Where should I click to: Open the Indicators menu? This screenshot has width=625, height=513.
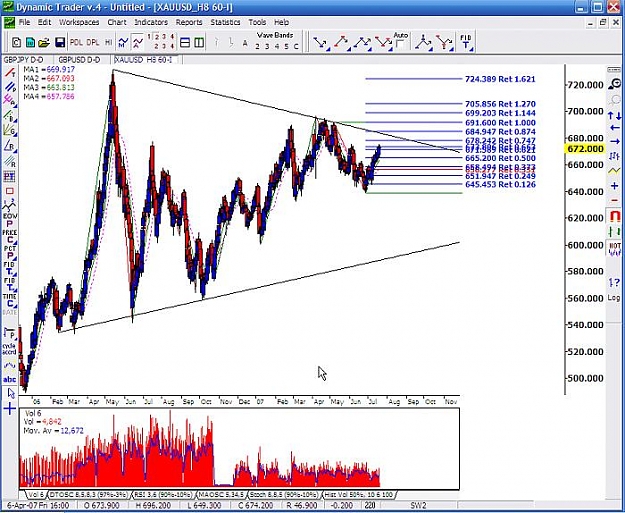(151, 22)
